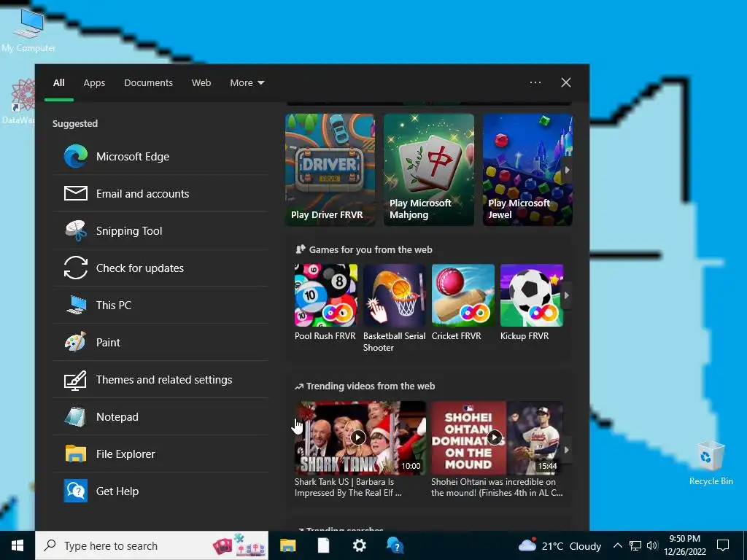The height and width of the screenshot is (560, 747).
Task: Open network status tray icon
Action: (635, 545)
